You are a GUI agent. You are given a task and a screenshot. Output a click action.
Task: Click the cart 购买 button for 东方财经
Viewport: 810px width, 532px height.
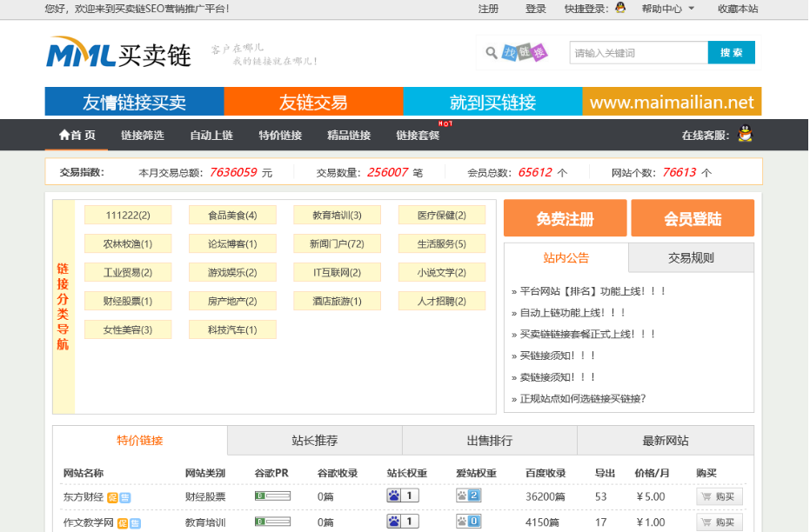[719, 496]
